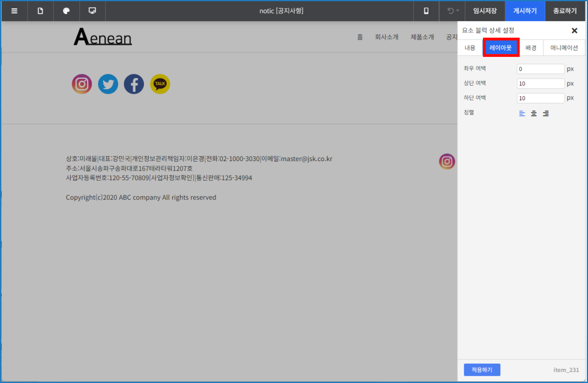Click the Facebook social media icon

(133, 84)
